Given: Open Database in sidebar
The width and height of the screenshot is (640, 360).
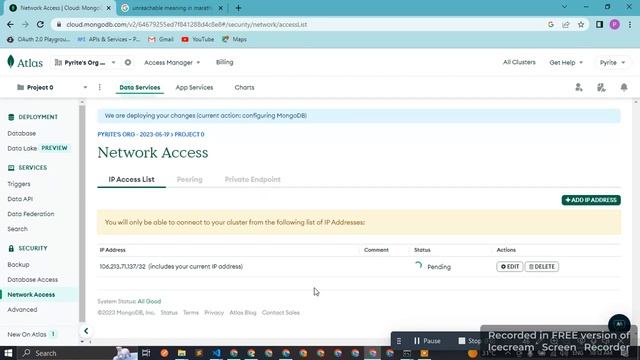Looking at the screenshot, I should coord(22,133).
